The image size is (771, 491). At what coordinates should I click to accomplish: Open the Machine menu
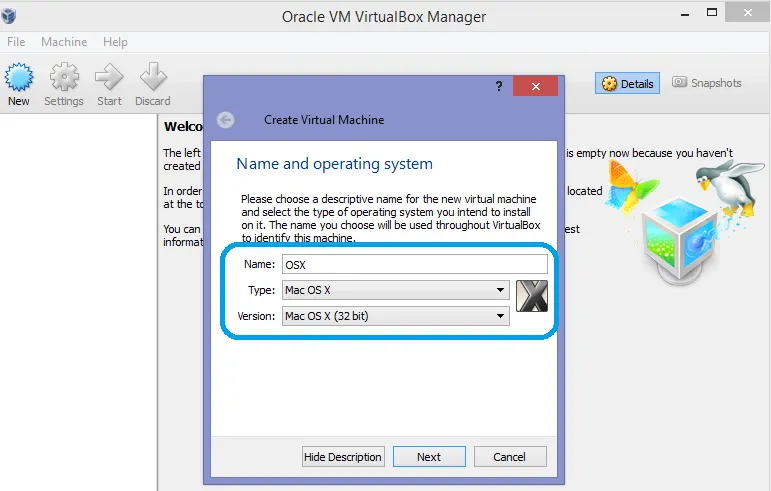64,42
